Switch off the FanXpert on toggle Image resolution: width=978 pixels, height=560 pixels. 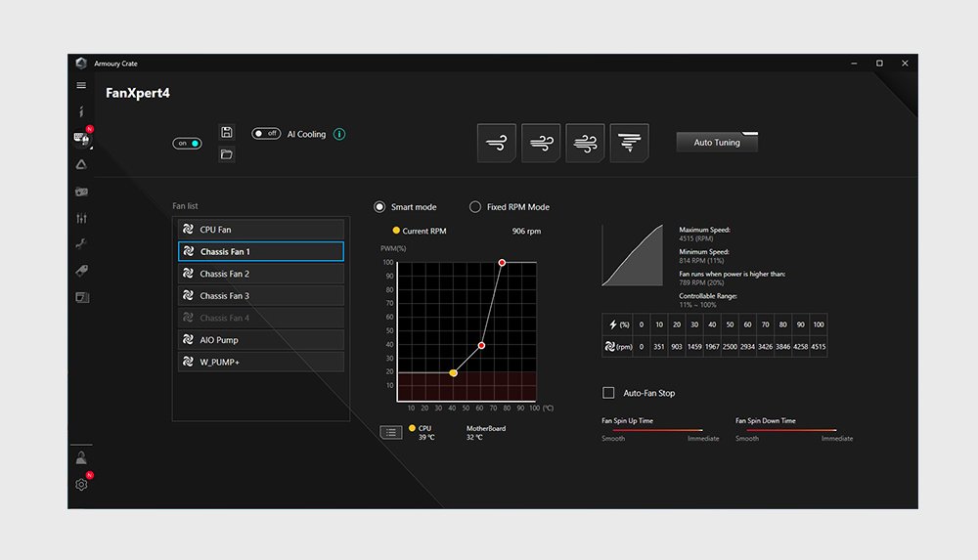[x=187, y=144]
